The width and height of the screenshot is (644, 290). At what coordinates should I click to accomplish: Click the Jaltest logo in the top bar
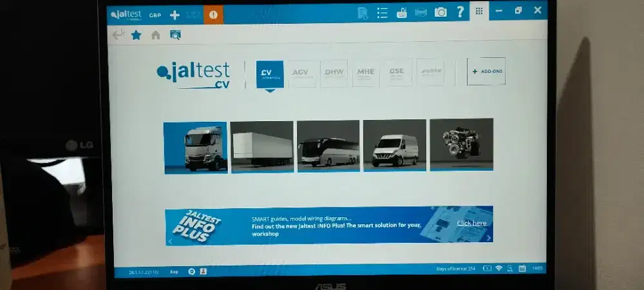(x=126, y=15)
